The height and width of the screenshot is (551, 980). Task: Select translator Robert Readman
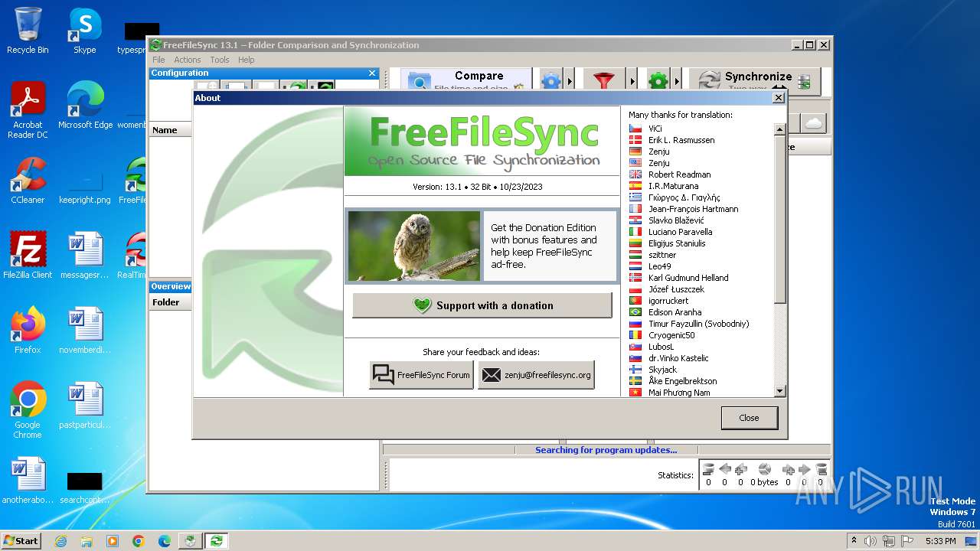[x=679, y=174]
